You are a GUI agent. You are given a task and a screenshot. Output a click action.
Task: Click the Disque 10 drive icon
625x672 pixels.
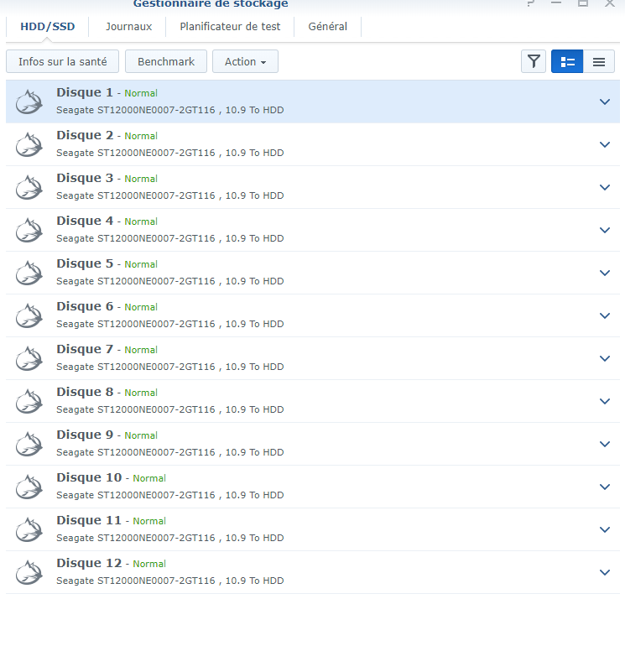[x=29, y=487]
